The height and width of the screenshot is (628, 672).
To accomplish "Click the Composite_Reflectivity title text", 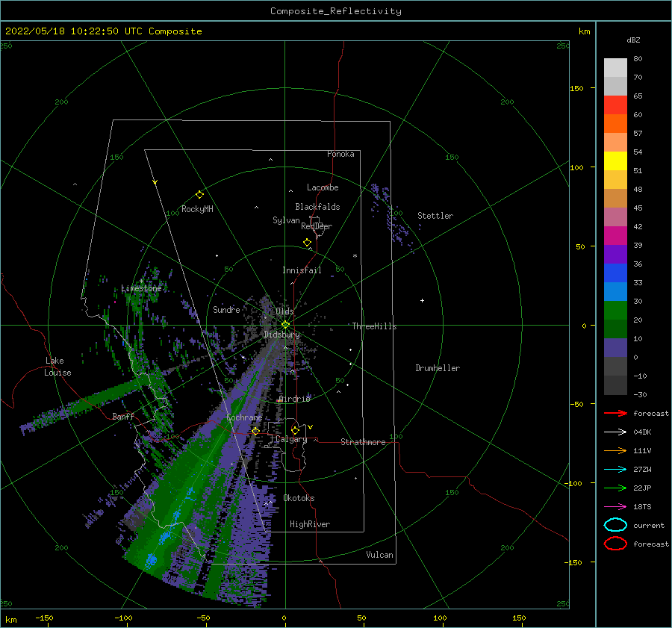I will pyautogui.click(x=335, y=11).
